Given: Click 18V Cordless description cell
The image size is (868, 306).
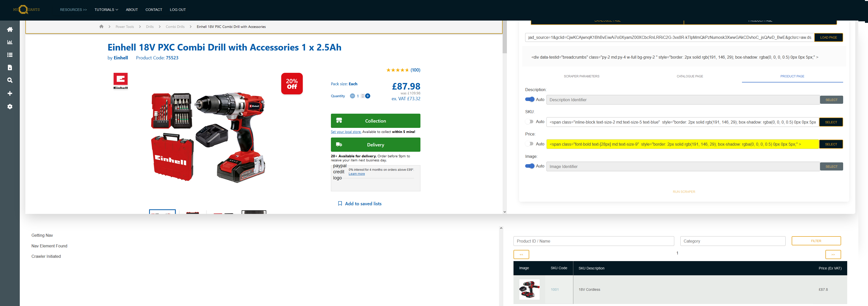Looking at the screenshot, I should (589, 290).
